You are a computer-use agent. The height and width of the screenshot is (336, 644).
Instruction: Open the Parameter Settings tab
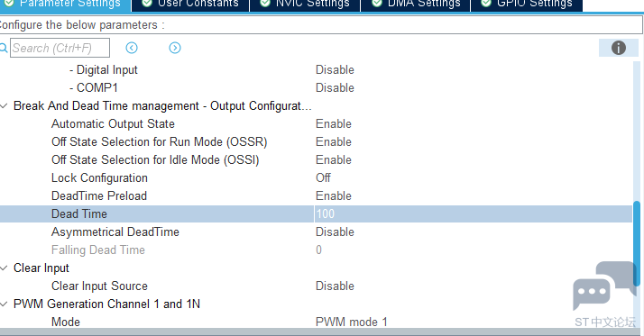tap(65, 5)
